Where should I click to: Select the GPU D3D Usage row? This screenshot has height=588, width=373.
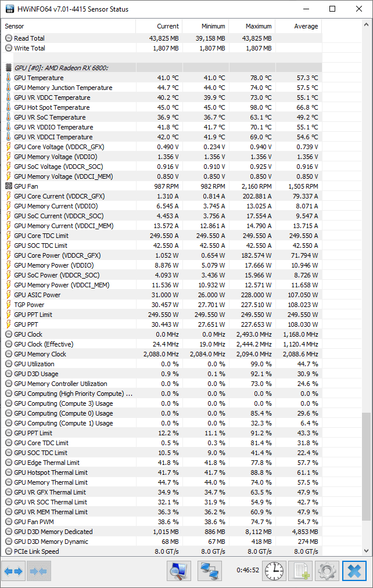coord(162,373)
